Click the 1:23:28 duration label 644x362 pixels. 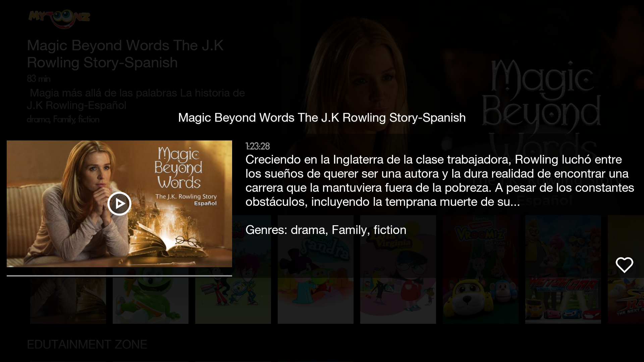pyautogui.click(x=257, y=146)
